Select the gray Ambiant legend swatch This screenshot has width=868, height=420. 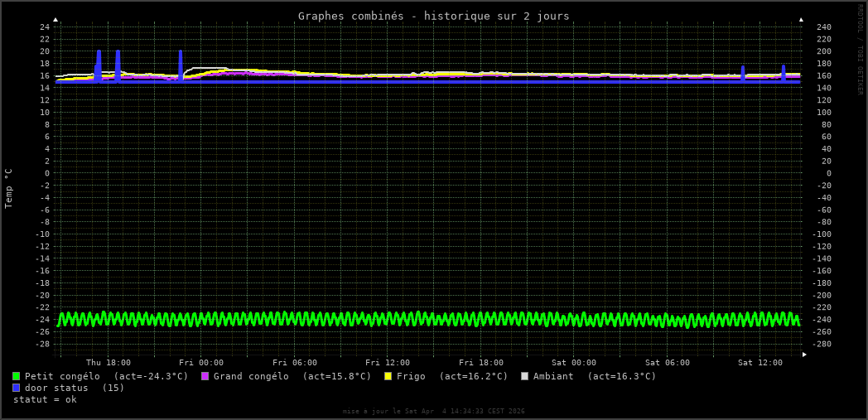(524, 376)
